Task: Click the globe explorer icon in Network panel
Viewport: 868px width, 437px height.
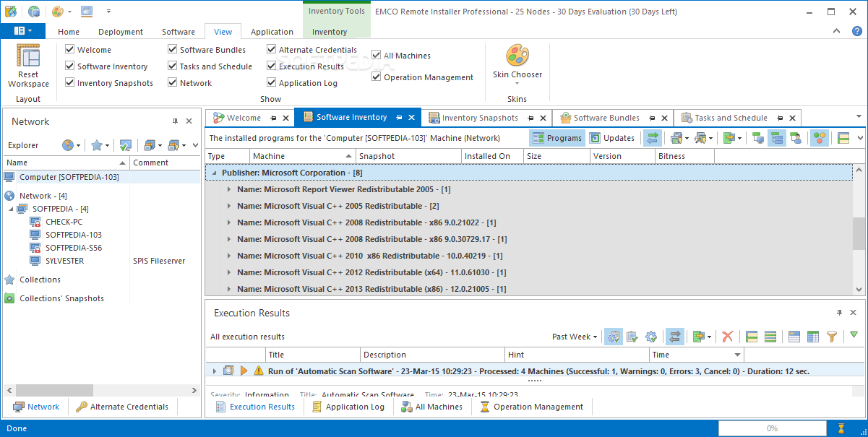Action: click(x=68, y=145)
